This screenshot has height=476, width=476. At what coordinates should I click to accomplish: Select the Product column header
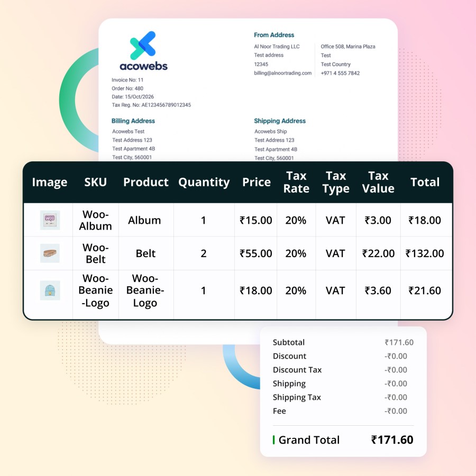146,182
